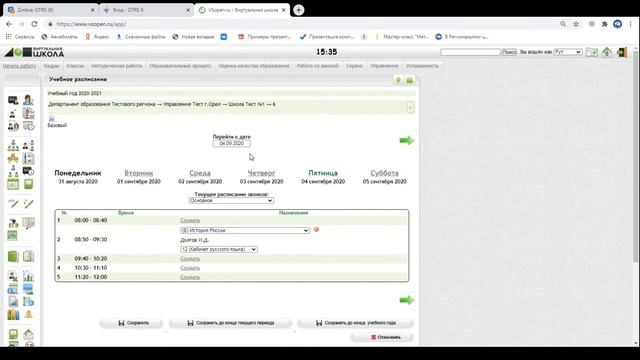Viewport: 640px width, 360px height.
Task: Click the Базовый schedule icon
Action: click(51, 119)
